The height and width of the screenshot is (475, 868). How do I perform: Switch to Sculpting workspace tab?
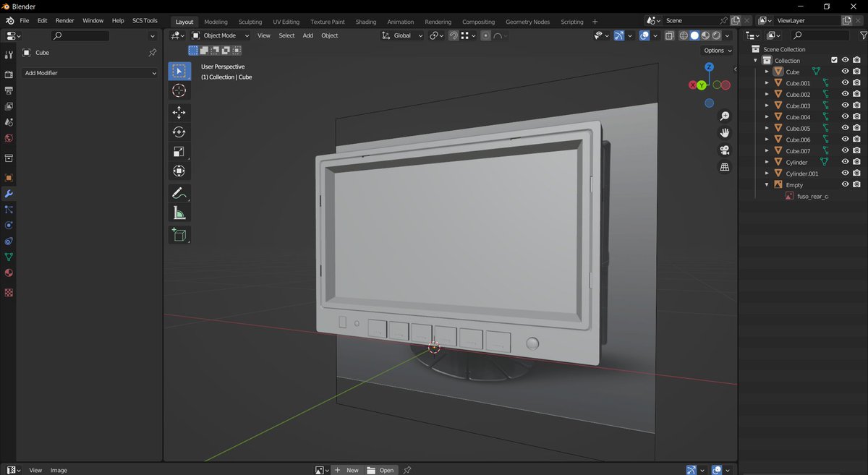tap(250, 22)
